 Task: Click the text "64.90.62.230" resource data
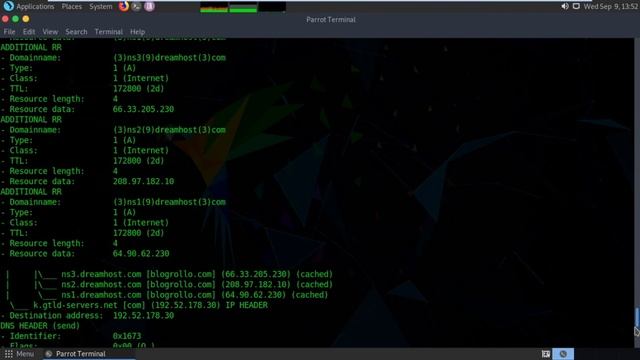141,253
